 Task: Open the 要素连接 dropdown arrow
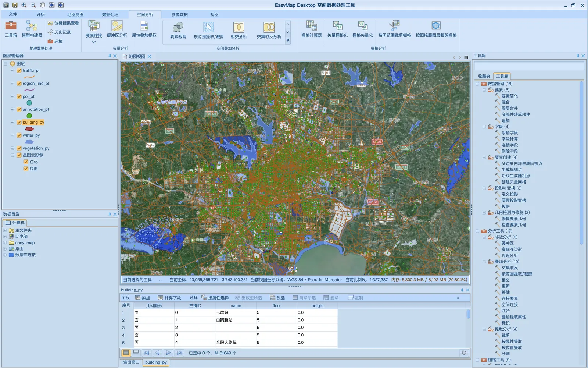click(94, 42)
